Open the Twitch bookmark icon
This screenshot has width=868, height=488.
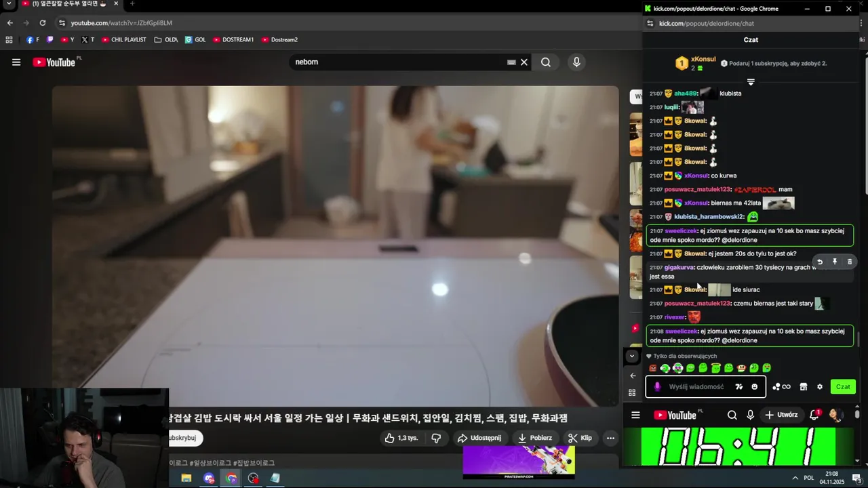click(x=50, y=40)
